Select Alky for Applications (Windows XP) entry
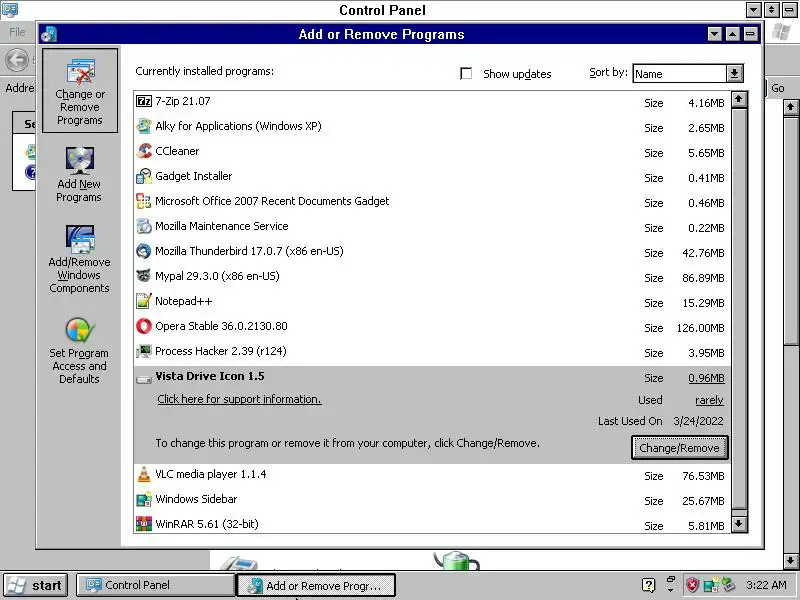 pos(432,127)
